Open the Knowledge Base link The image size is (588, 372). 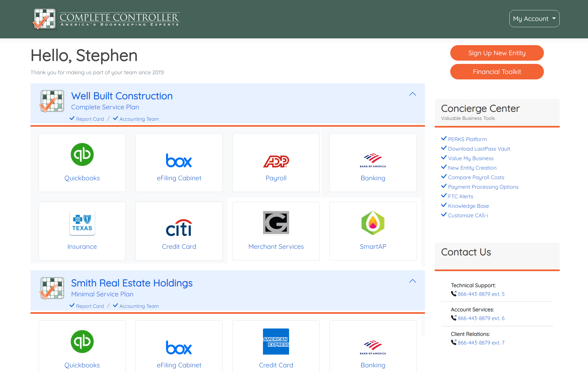(x=468, y=206)
